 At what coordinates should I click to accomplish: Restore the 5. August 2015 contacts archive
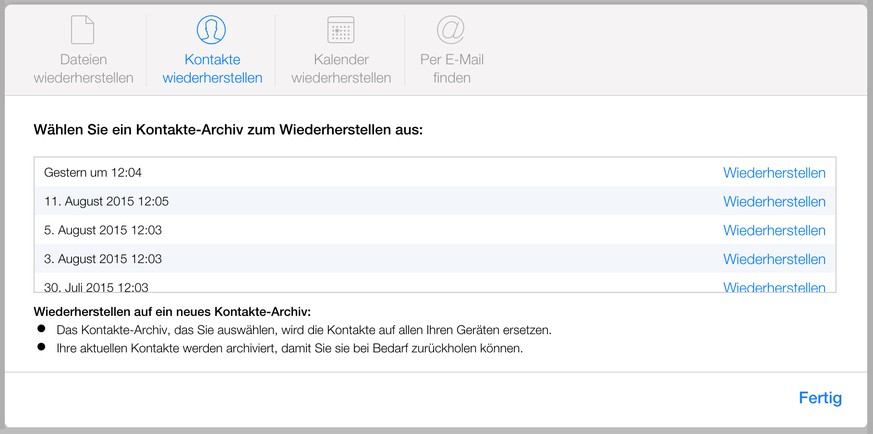coord(774,231)
